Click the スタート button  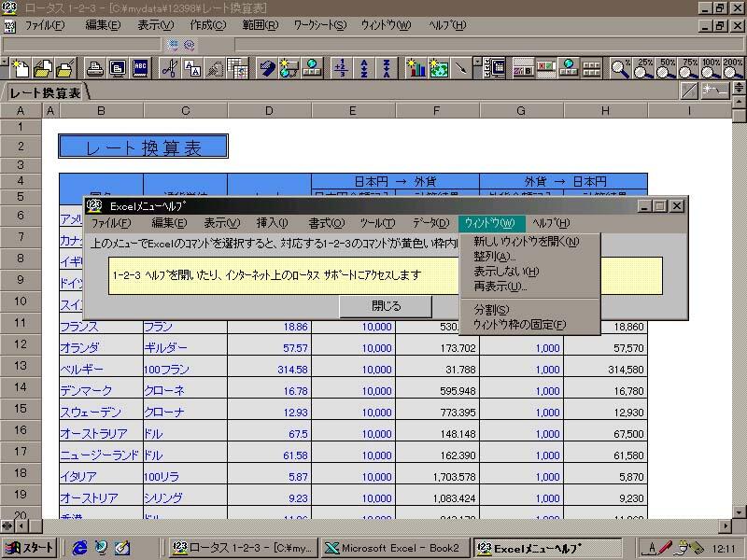pos(29,548)
